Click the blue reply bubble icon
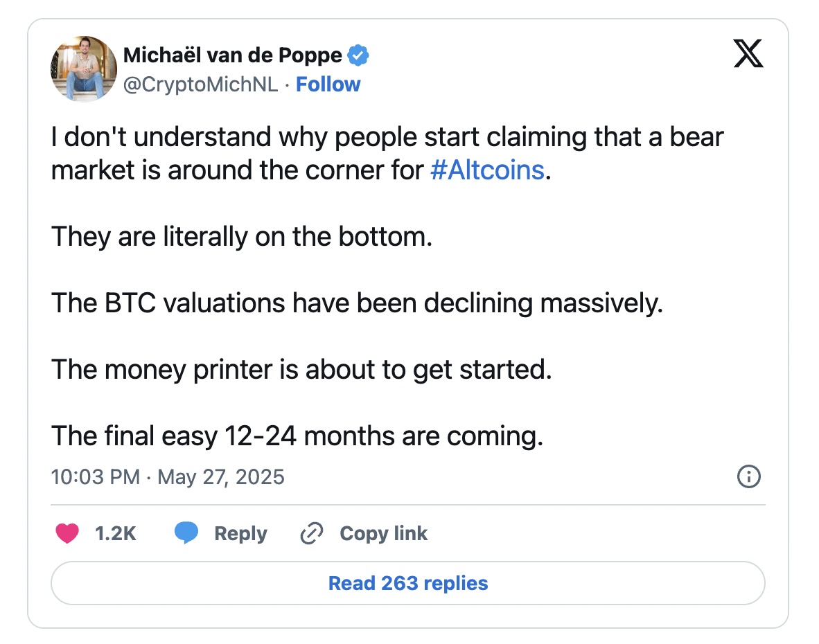The width and height of the screenshot is (819, 644). pyautogui.click(x=186, y=533)
